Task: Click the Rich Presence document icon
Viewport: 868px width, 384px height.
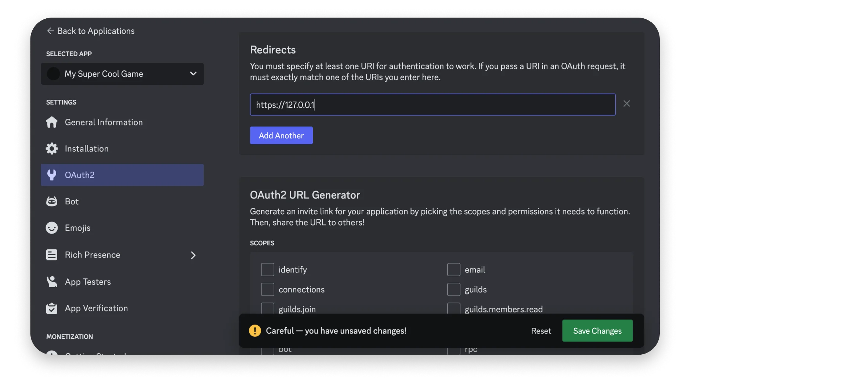Action: (52, 255)
